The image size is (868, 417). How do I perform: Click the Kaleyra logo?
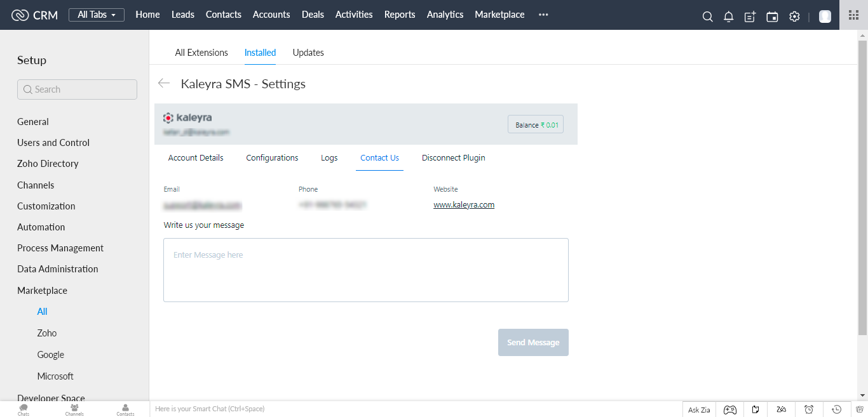click(187, 117)
